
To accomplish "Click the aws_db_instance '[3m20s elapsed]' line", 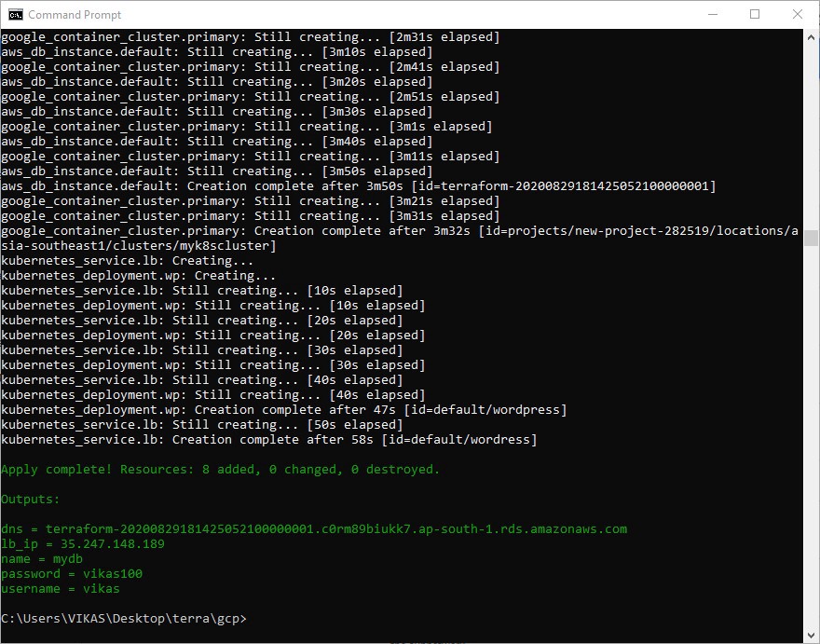I will click(216, 82).
